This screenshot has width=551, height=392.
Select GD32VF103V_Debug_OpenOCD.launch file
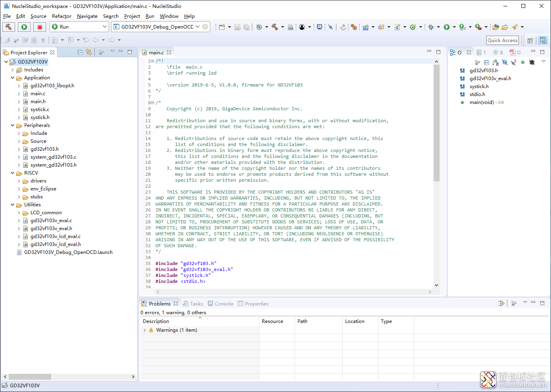pos(68,252)
